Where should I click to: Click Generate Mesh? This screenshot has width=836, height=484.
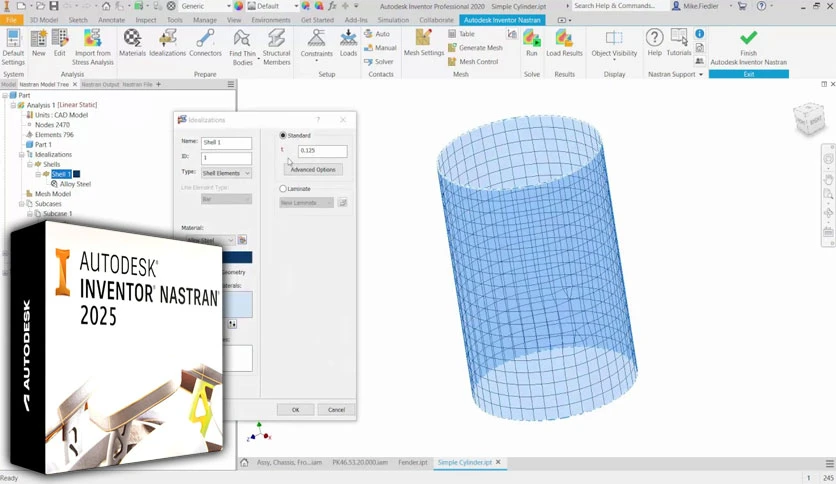[x=475, y=47]
